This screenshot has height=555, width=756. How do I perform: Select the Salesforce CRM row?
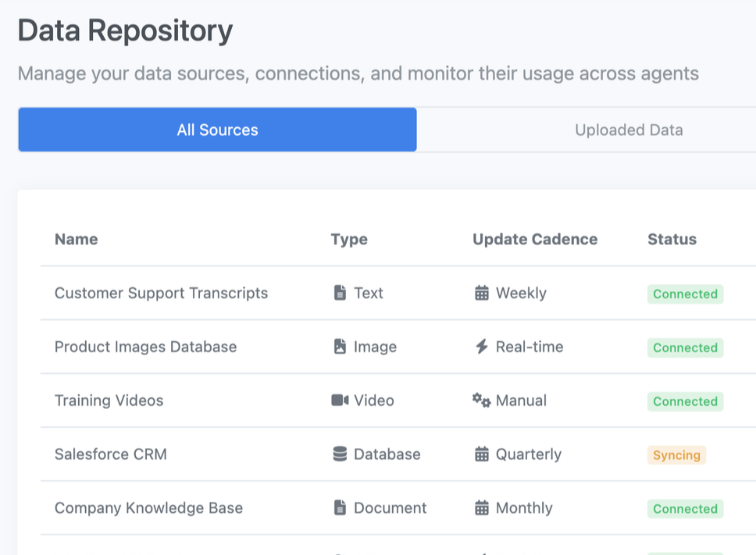pyautogui.click(x=234, y=454)
